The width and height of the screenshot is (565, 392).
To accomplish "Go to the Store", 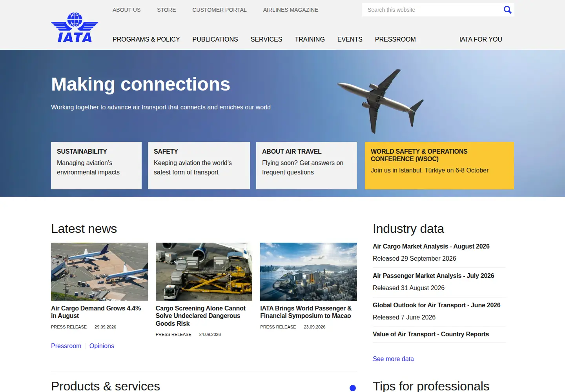I will [166, 10].
